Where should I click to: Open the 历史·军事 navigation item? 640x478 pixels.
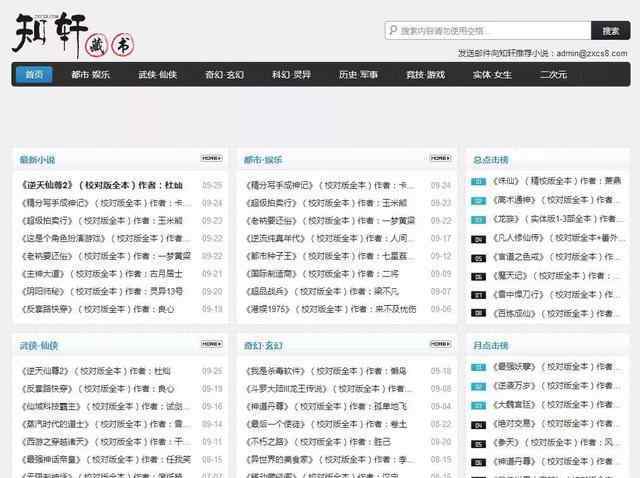coord(358,75)
